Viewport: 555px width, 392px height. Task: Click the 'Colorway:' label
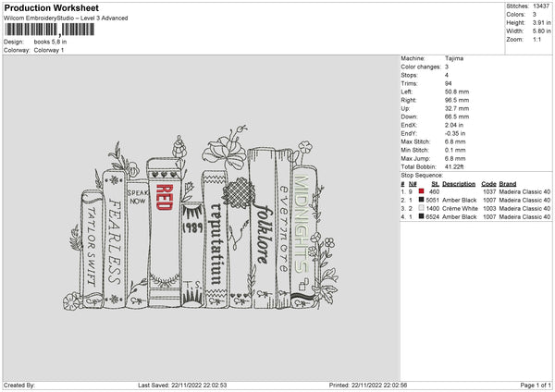[17, 50]
